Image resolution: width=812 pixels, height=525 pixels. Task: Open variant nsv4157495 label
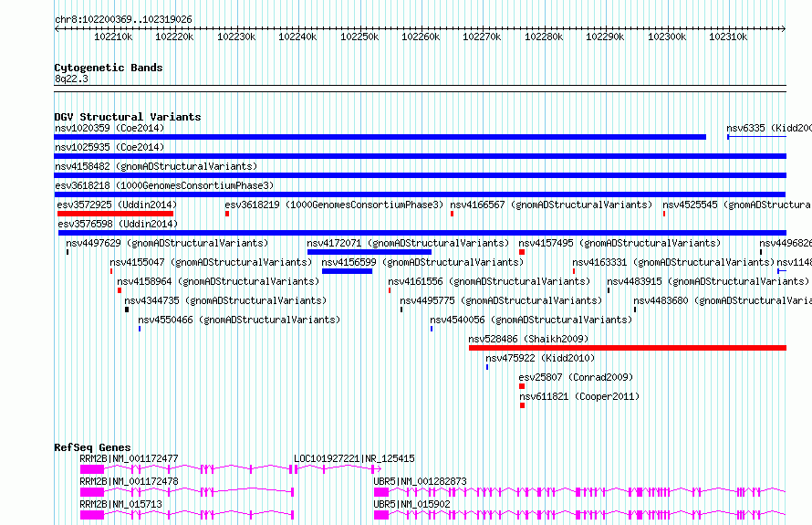tap(619, 243)
